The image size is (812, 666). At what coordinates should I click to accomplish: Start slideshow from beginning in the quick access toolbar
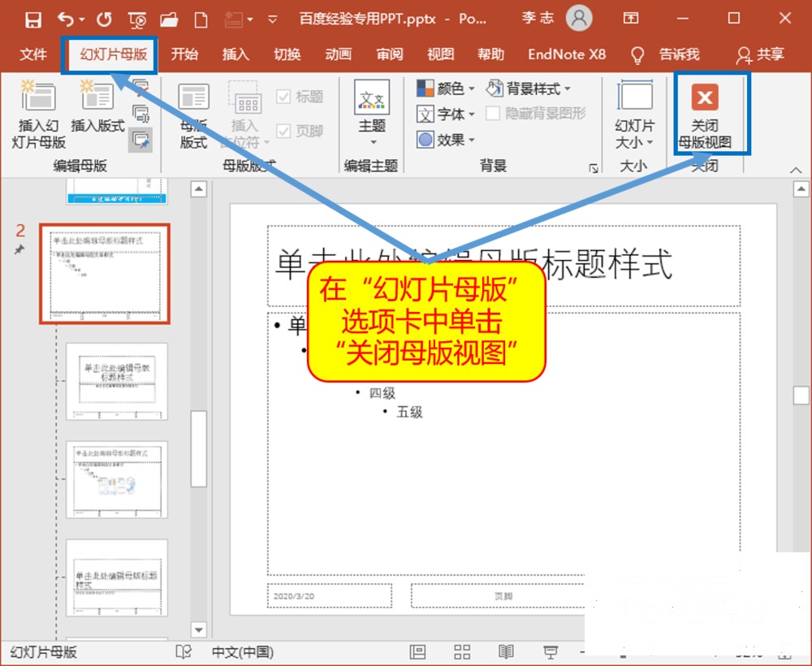coord(137,19)
